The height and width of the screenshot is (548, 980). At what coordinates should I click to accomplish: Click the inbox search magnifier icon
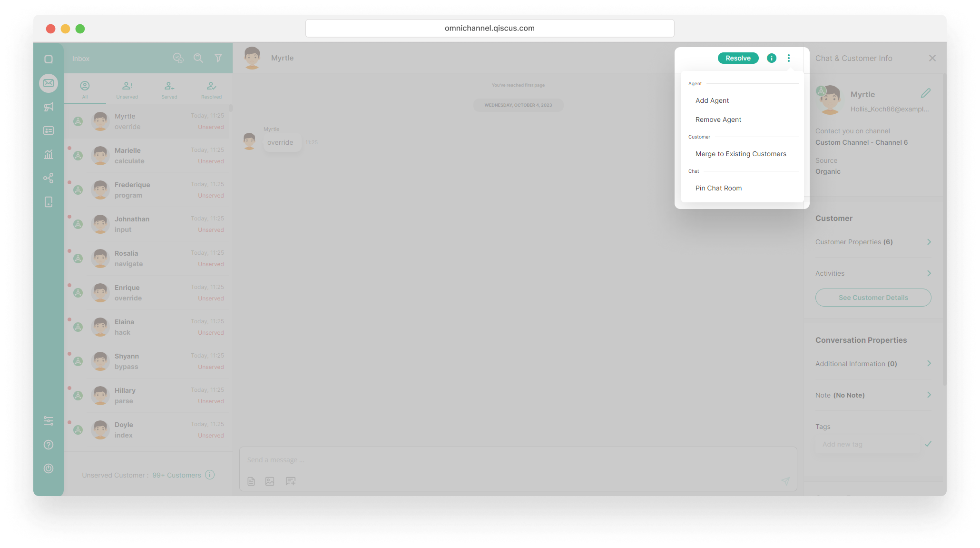pos(198,58)
